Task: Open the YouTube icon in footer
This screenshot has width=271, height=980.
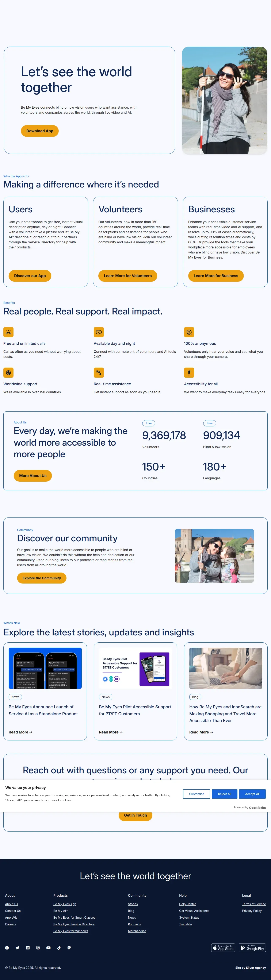Action: click(48, 948)
